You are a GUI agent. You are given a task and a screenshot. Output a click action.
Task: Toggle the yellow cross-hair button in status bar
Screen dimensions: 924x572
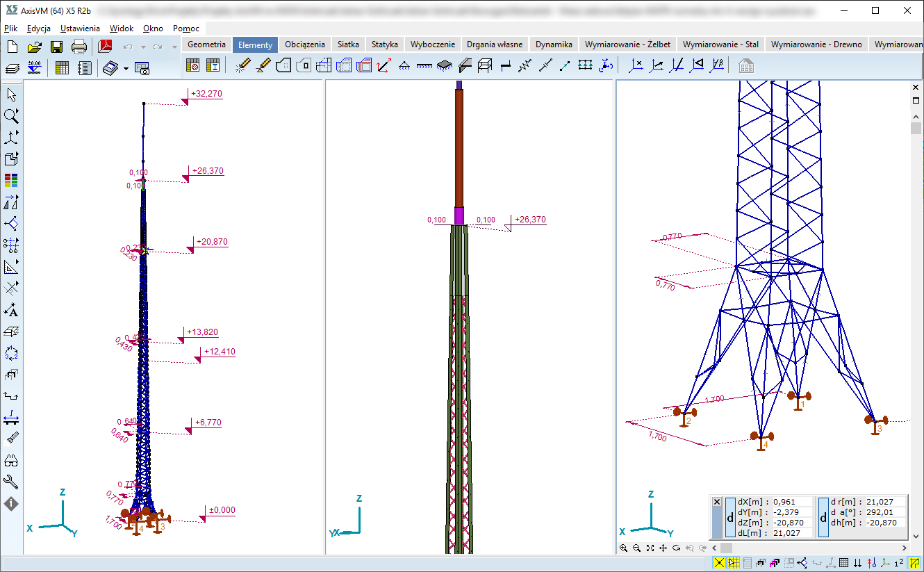718,563
